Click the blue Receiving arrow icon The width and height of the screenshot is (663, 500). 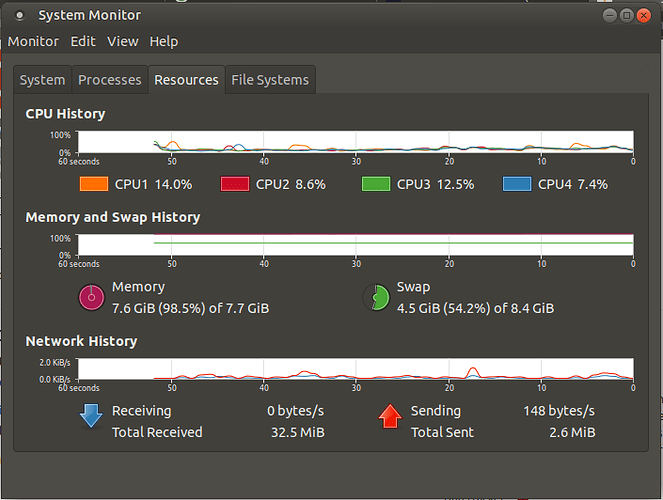pos(91,415)
